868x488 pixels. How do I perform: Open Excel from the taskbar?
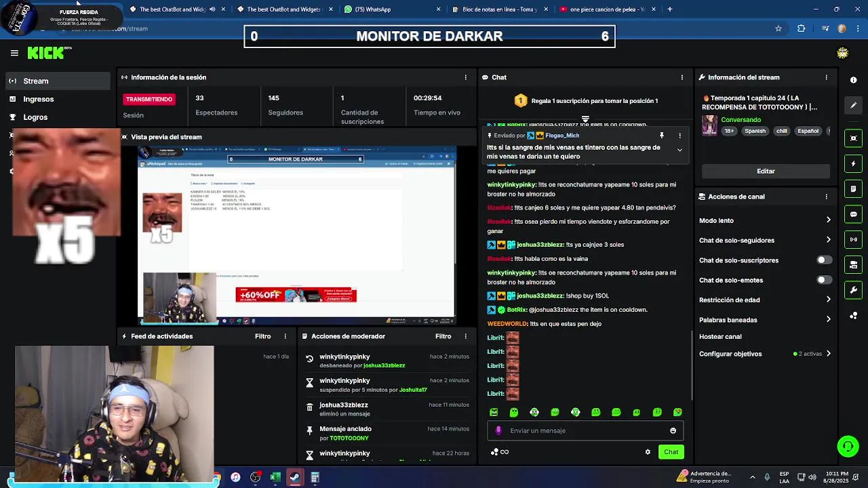point(275,477)
